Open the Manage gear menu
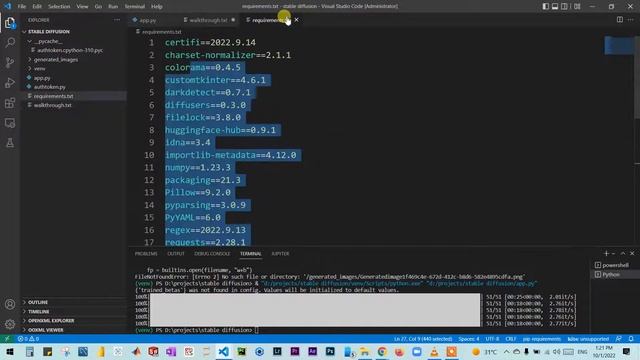Screen dimensions: 640x360 click(10, 324)
